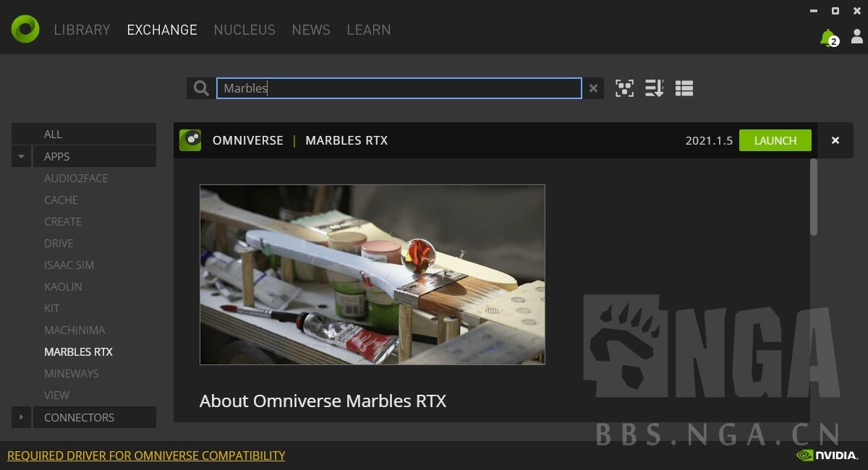This screenshot has height=470, width=868.
Task: Click the Marbles workbench preview image
Action: 372,275
